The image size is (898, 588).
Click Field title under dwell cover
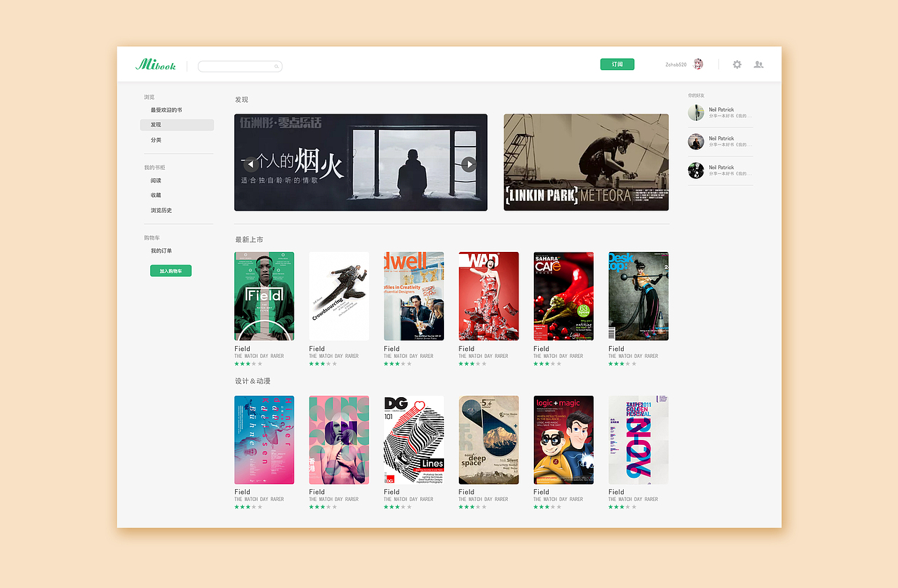391,349
